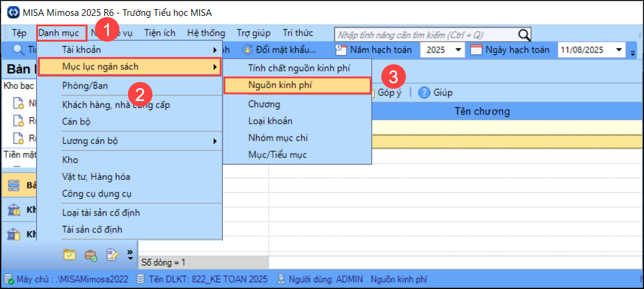This screenshot has height=289, width=644.
Task: Click the Tên DLKT: 822_KE TOAN 2025 text
Action: click(209, 280)
